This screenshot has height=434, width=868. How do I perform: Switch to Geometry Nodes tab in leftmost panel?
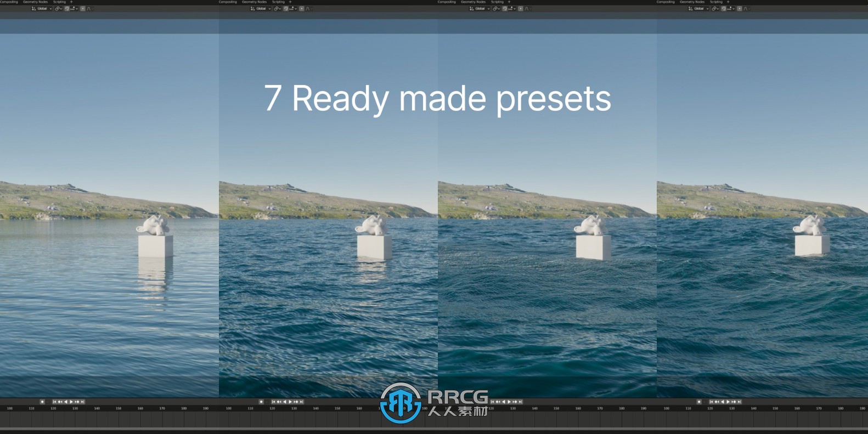[36, 2]
